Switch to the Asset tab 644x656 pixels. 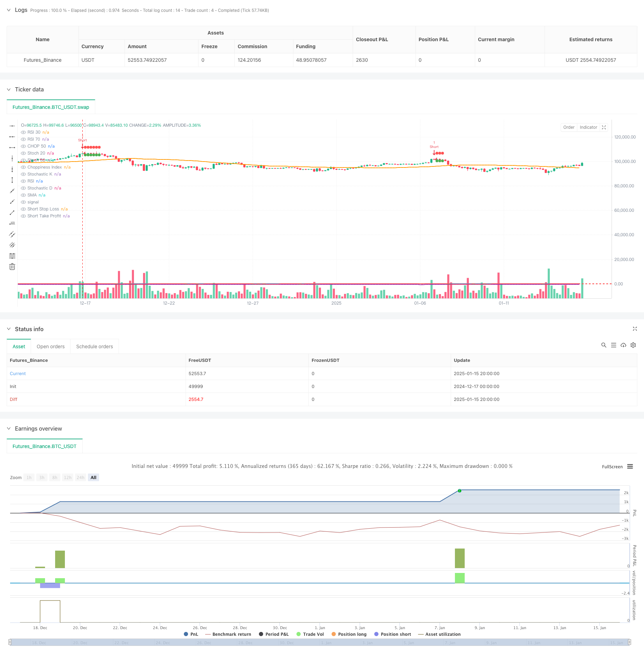(19, 346)
